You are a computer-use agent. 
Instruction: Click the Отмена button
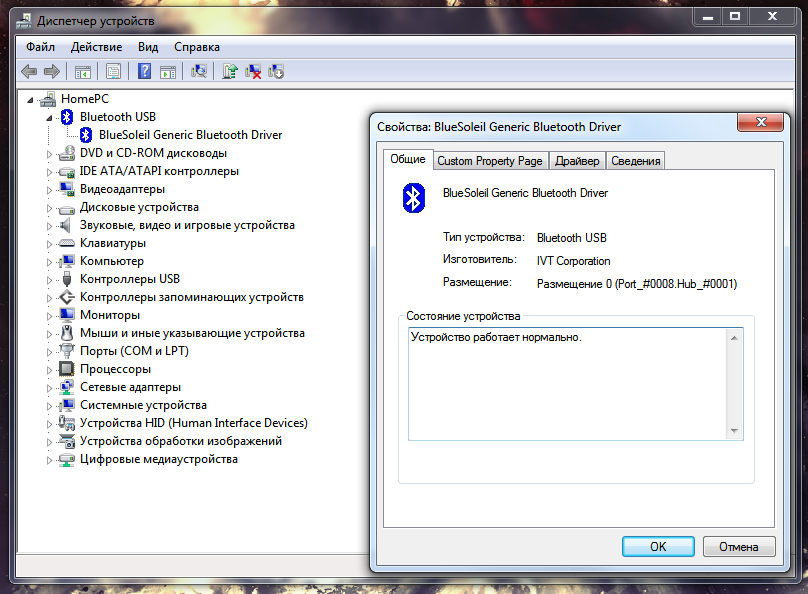(739, 547)
